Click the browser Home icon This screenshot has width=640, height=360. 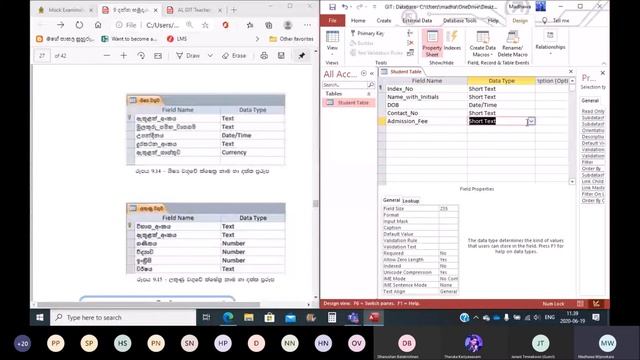[x=98, y=25]
